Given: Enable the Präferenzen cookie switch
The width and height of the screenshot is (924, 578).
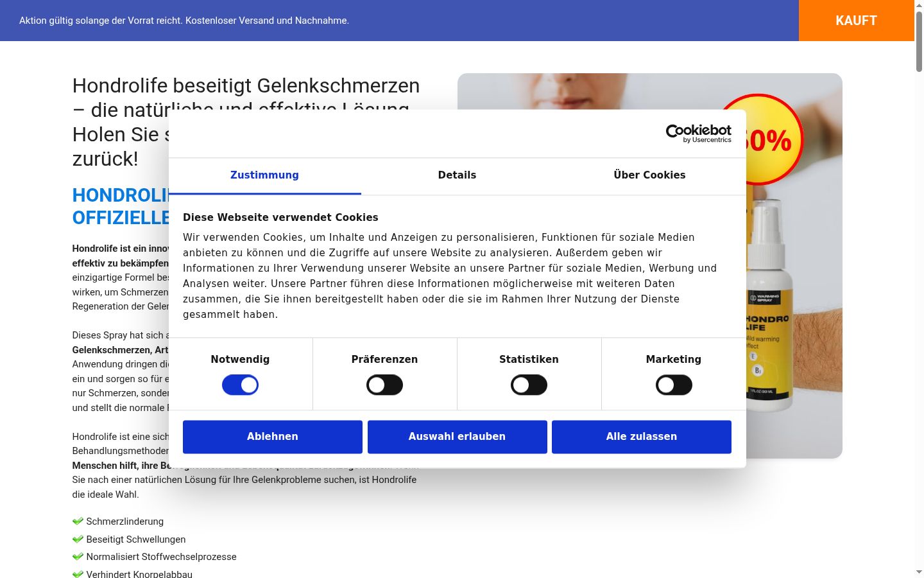Looking at the screenshot, I should (384, 385).
